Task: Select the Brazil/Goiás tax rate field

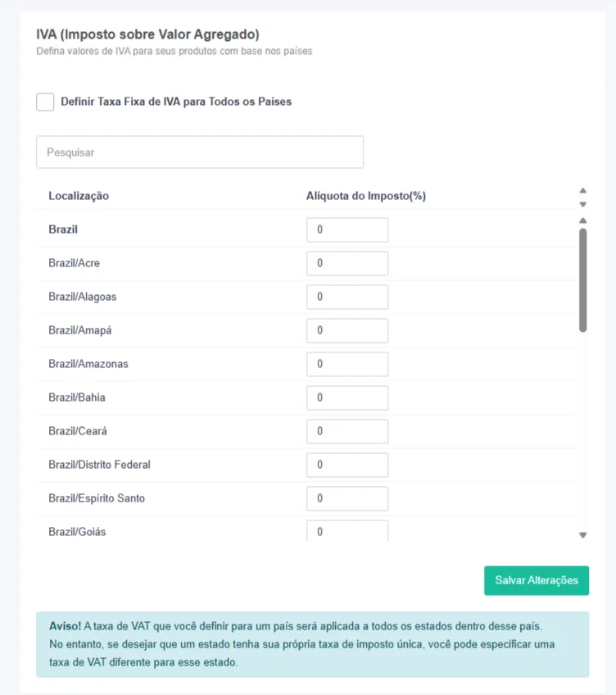Action: [x=347, y=531]
